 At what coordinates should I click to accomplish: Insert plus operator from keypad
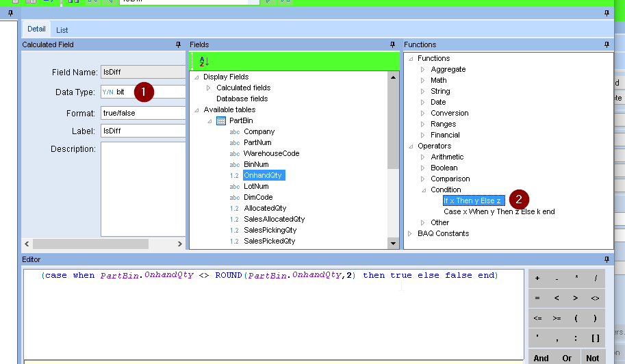tap(537, 278)
